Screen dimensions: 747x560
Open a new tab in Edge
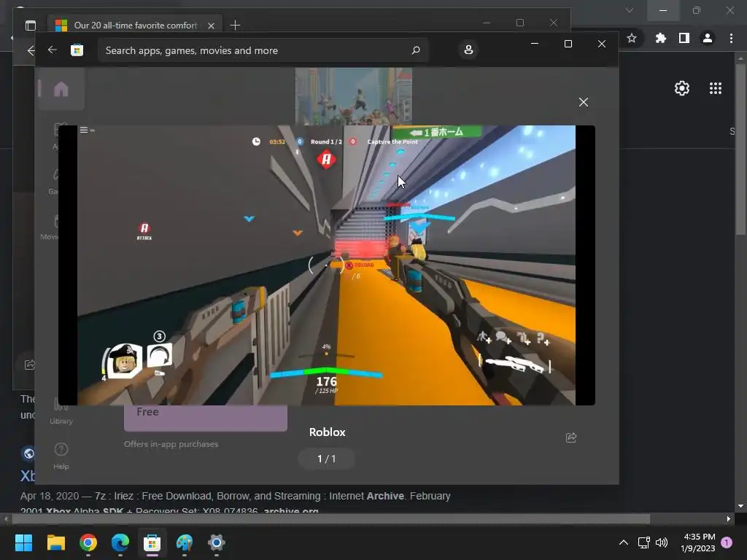click(235, 26)
